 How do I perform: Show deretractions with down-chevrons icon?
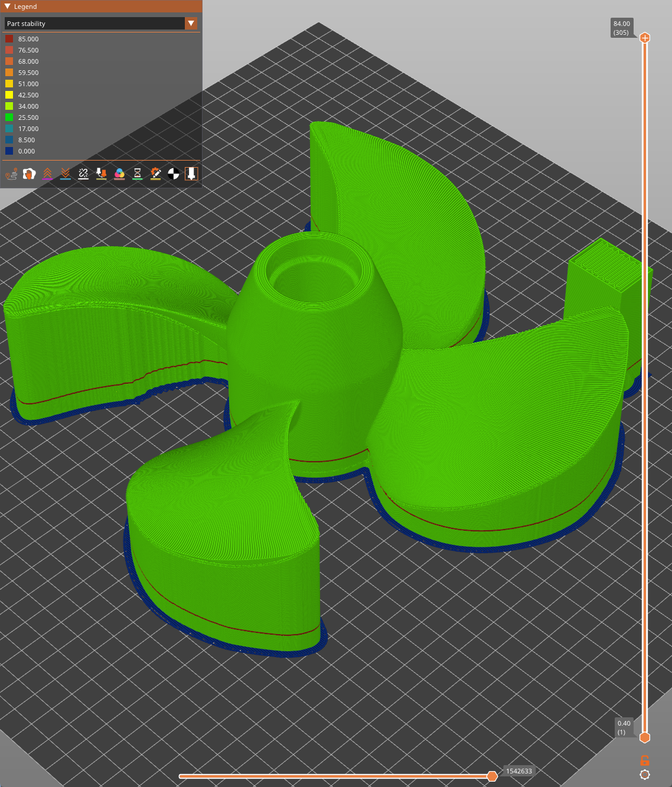(66, 174)
